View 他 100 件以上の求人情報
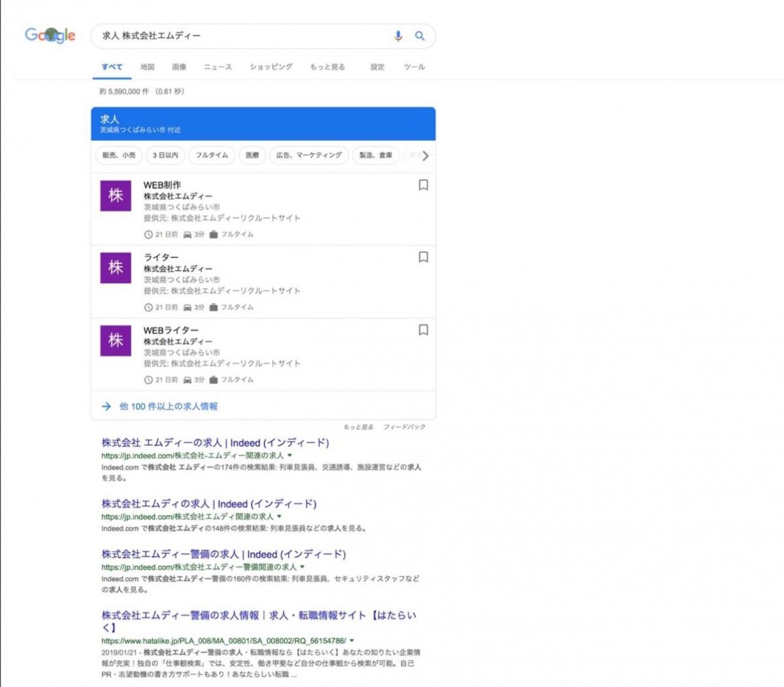Image resolution: width=784 pixels, height=687 pixels. (x=169, y=407)
